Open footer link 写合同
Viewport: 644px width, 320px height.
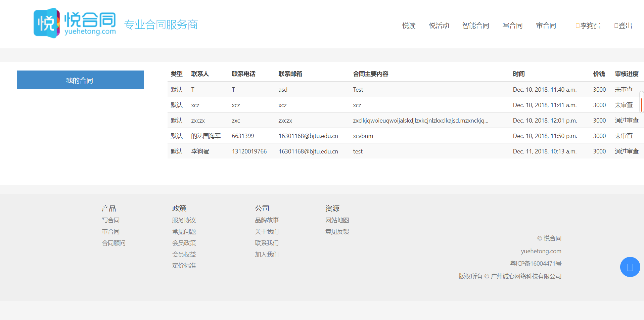(110, 220)
